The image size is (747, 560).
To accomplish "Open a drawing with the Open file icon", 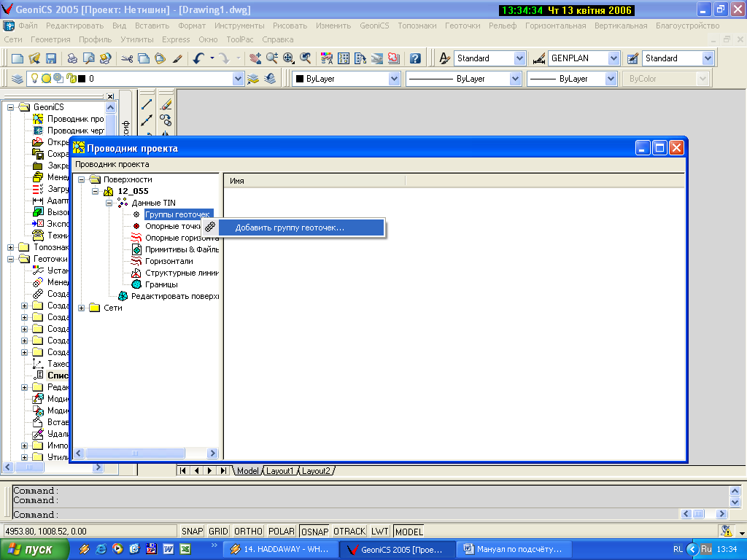I will pyautogui.click(x=34, y=58).
